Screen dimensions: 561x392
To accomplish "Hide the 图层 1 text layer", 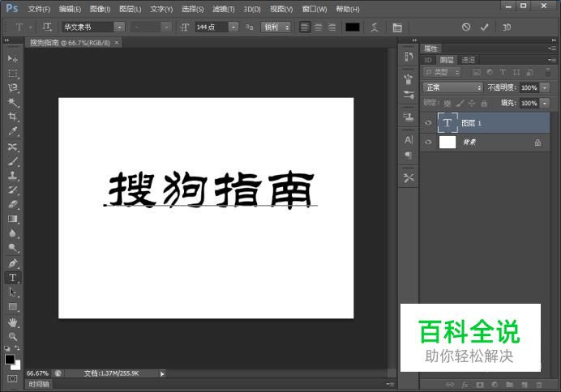I will 428,122.
